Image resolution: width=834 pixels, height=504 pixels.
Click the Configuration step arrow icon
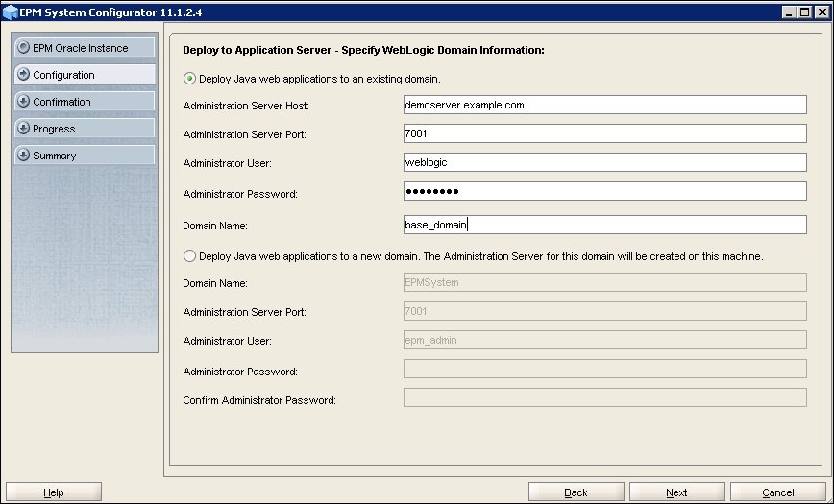[x=24, y=75]
